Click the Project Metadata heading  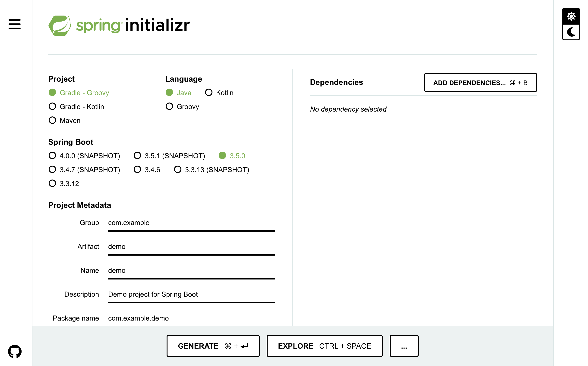pyautogui.click(x=79, y=205)
